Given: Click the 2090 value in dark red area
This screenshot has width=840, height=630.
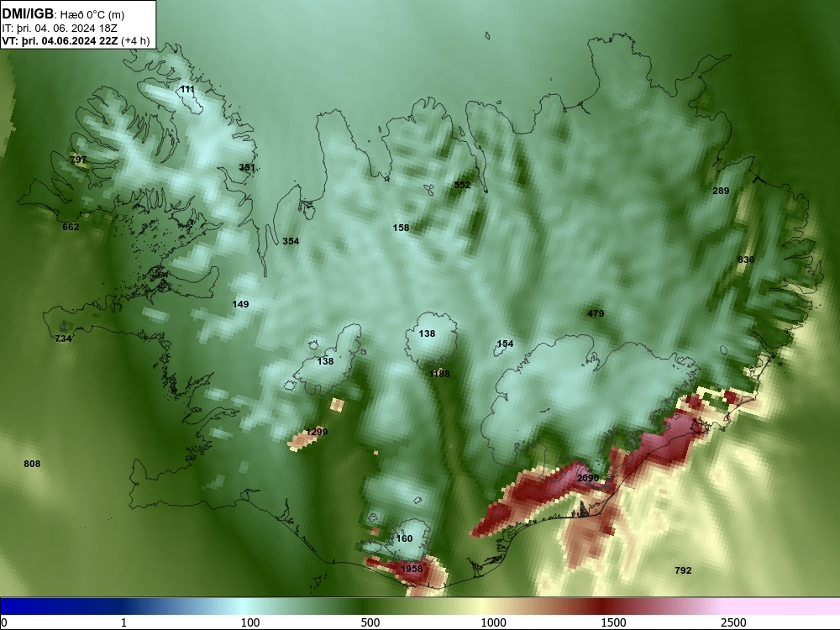Looking at the screenshot, I should coord(588,478).
